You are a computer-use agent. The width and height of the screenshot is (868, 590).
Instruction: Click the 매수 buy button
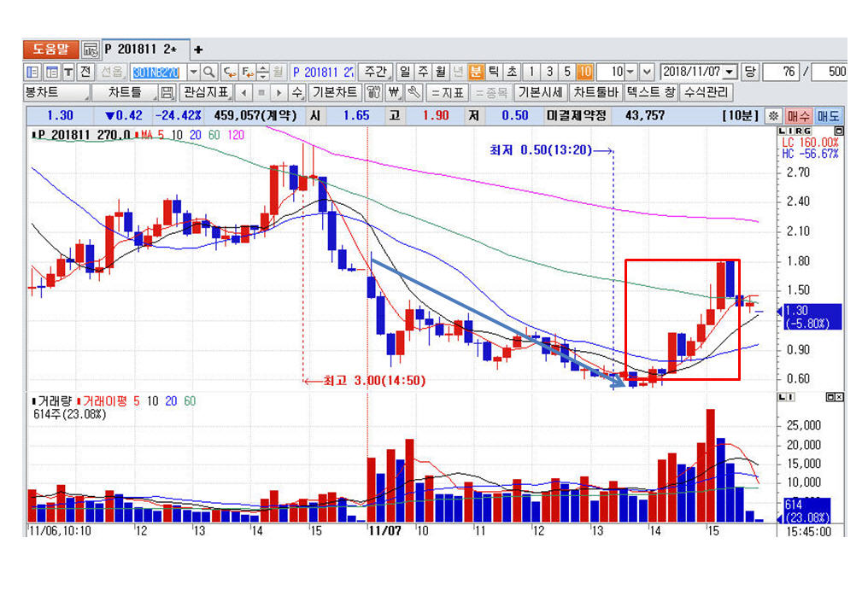click(x=799, y=115)
